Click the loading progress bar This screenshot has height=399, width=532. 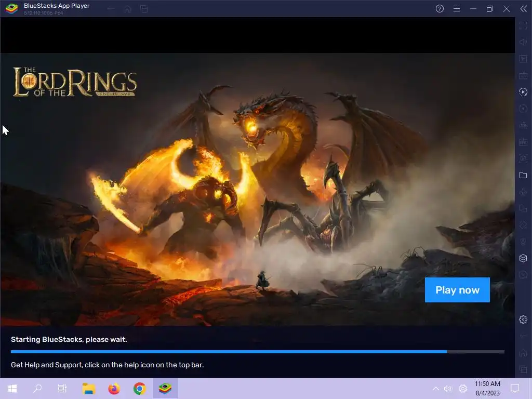[x=258, y=352]
